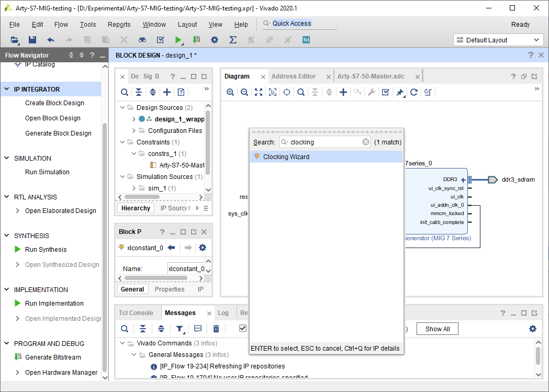Collapse the IP INTEGRATOR section
549x392 pixels.
(7, 89)
